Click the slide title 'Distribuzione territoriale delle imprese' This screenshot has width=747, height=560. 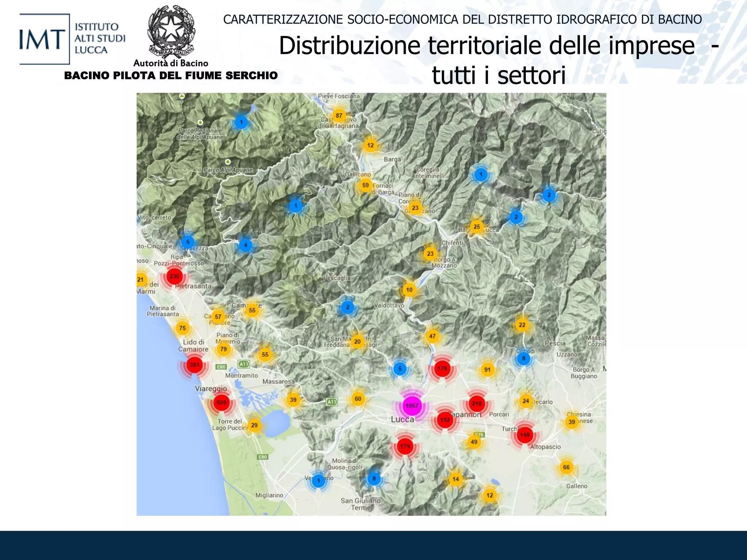click(487, 46)
